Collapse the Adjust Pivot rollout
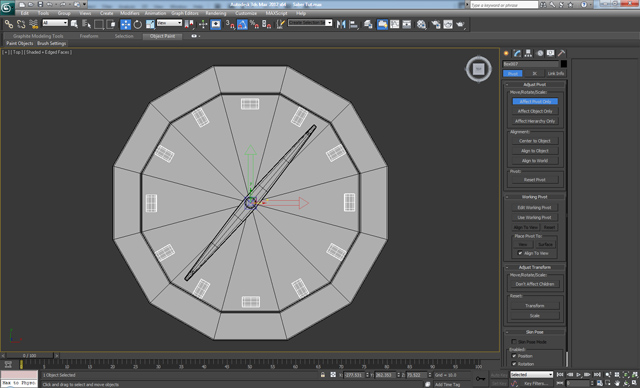 [535, 84]
